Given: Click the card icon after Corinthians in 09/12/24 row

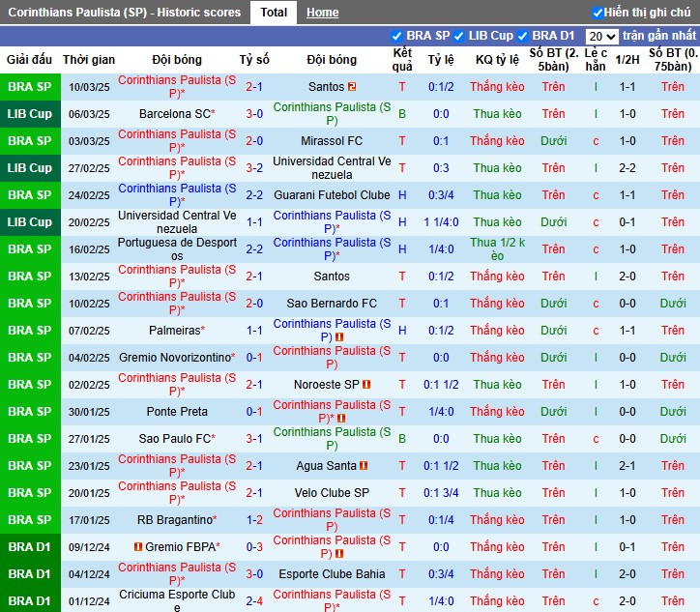Looking at the screenshot, I should pyautogui.click(x=338, y=554).
